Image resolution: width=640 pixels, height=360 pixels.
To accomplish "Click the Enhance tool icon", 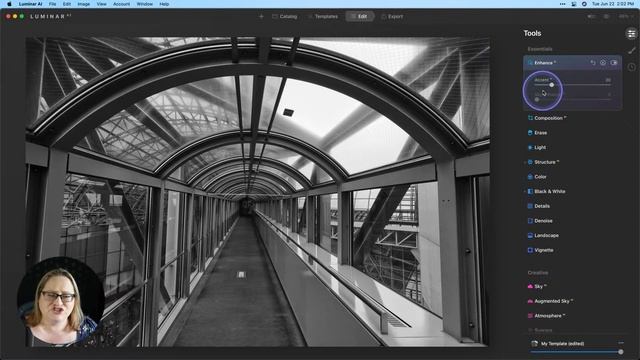I will (530, 63).
